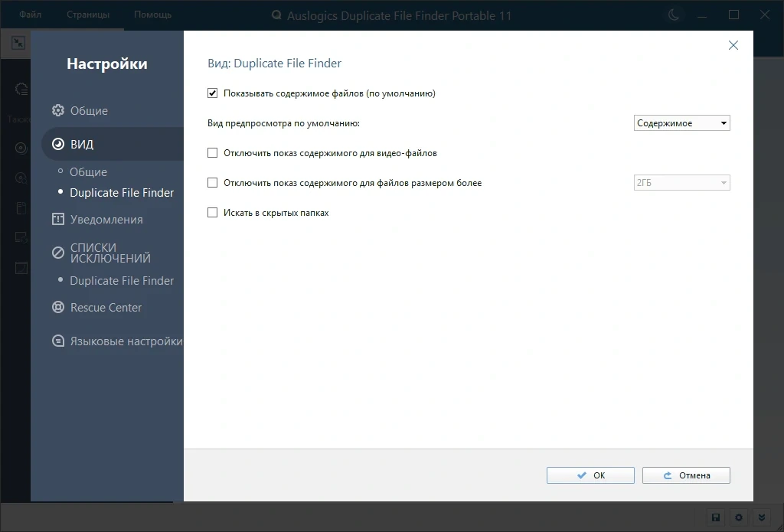Click the Вид предпросмотра по умолчанию label

(x=283, y=123)
